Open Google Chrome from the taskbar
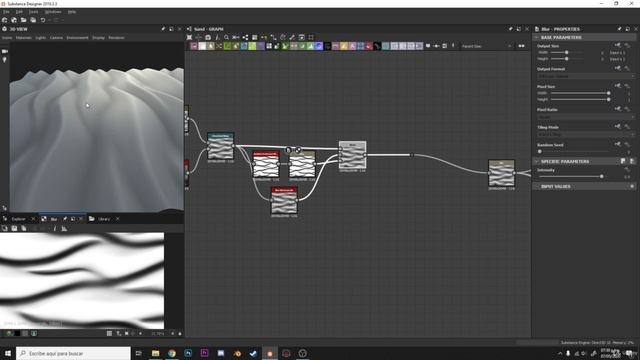This screenshot has height=360, width=640. point(172,353)
